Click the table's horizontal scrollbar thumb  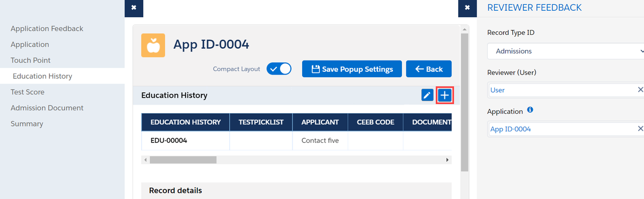click(183, 159)
